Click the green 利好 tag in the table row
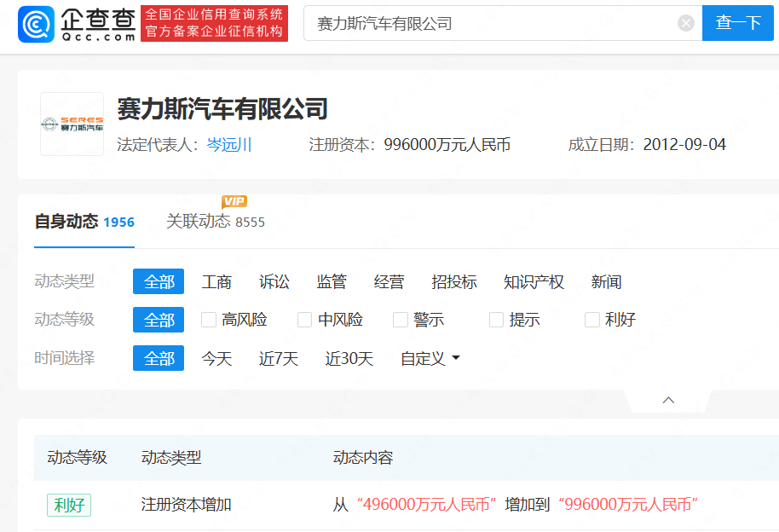This screenshot has width=779, height=532. [69, 506]
